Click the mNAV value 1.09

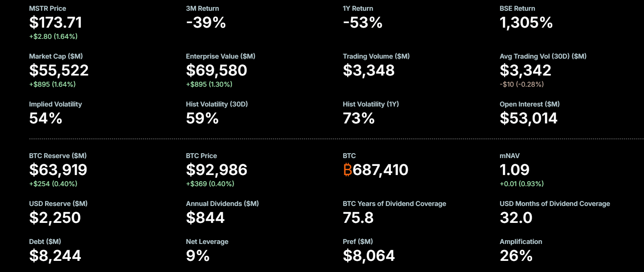[514, 170]
